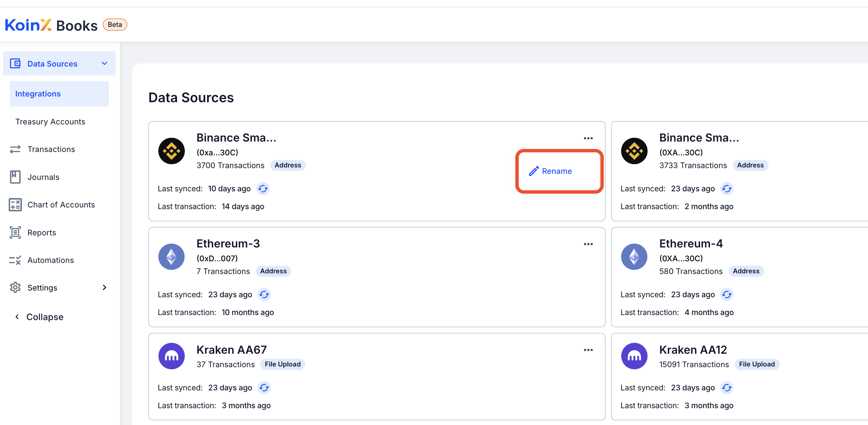Click the Kraken AA67 title
868x425 pixels.
[232, 349]
